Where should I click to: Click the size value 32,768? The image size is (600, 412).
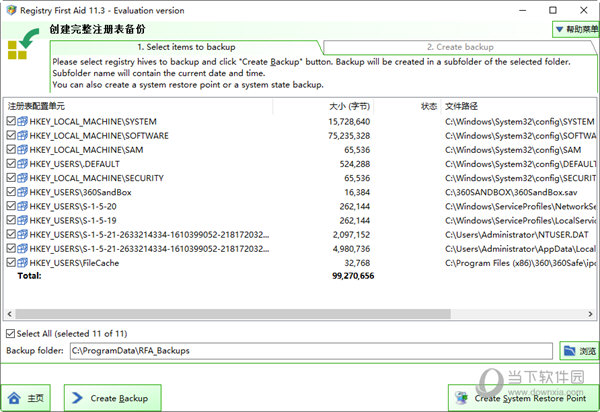pos(357,263)
